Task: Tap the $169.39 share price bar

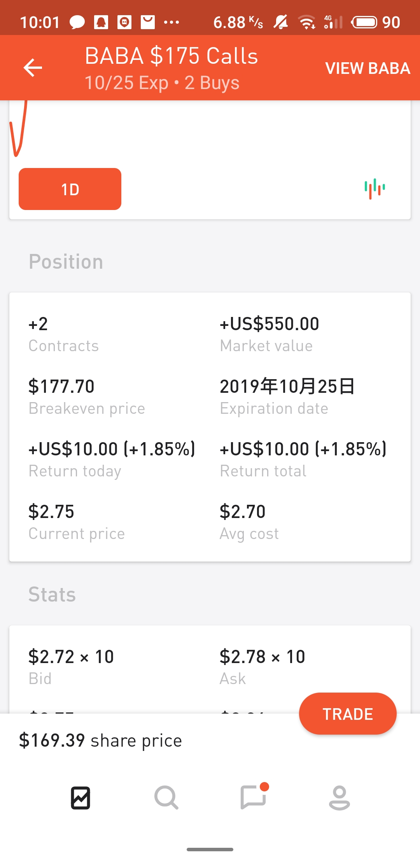Action: point(101,740)
